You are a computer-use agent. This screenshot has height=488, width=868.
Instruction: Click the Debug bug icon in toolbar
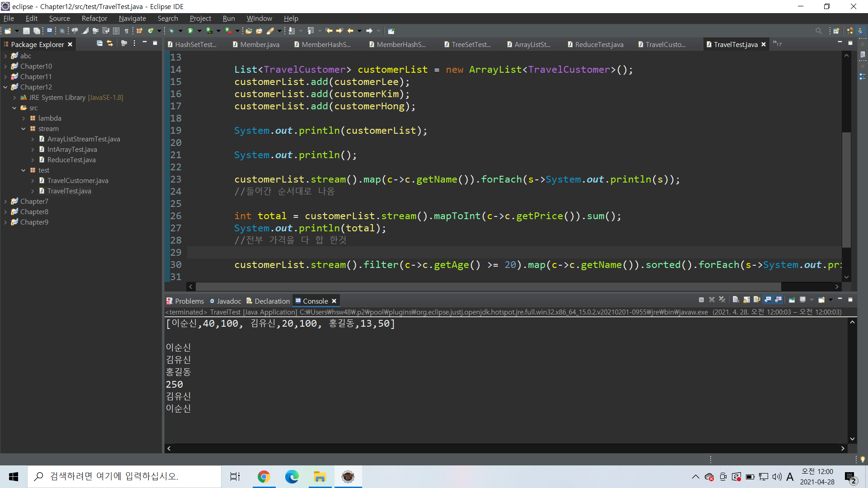[x=172, y=31]
